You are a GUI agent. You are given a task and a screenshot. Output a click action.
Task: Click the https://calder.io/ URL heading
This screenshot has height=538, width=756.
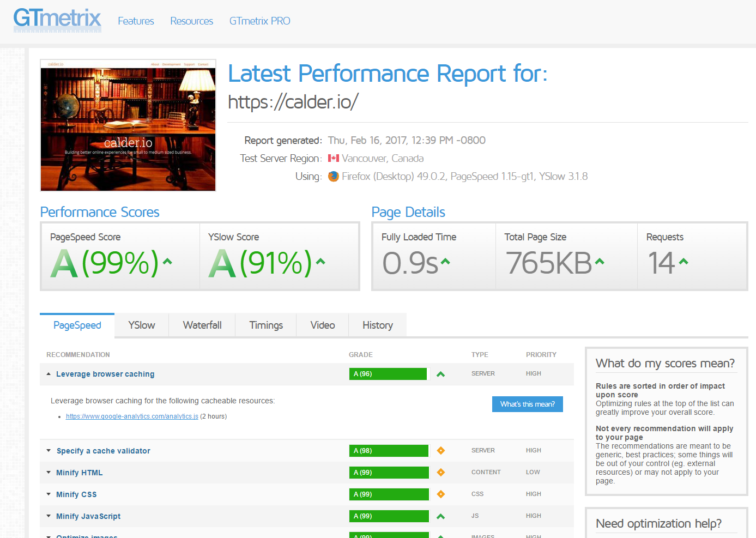[x=293, y=102]
